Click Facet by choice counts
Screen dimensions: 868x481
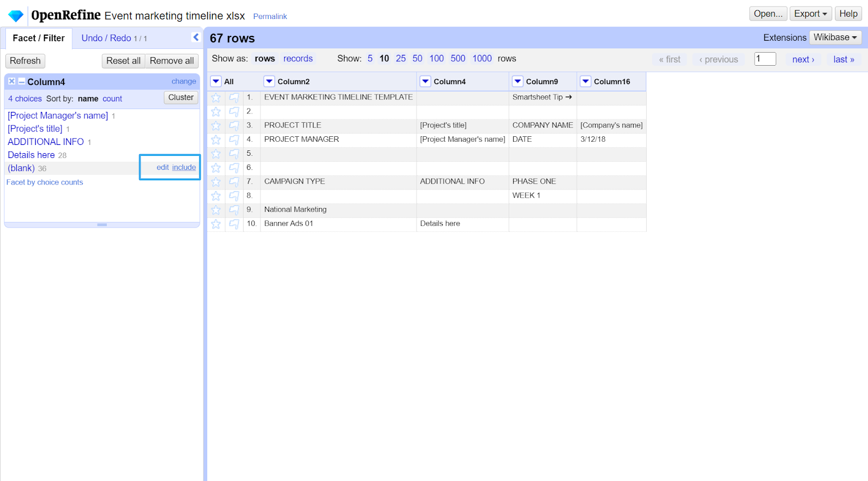[44, 182]
